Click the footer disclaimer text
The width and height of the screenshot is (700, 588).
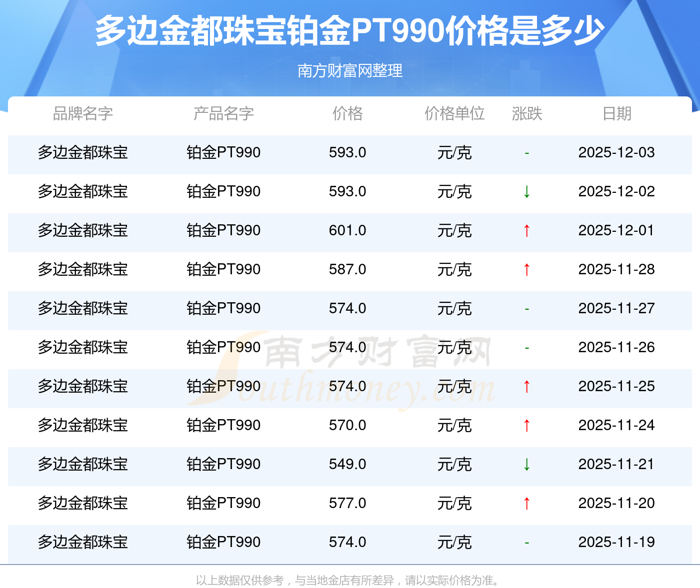point(348,580)
